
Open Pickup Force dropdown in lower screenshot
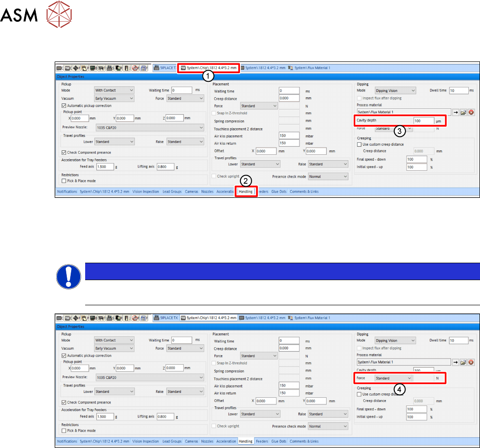coord(185,348)
